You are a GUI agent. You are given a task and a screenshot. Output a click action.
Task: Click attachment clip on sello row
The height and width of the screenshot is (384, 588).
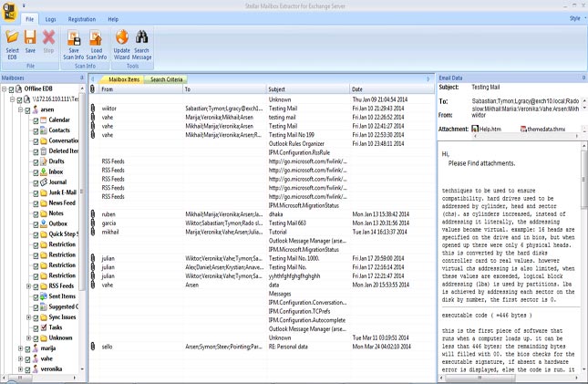point(93,347)
